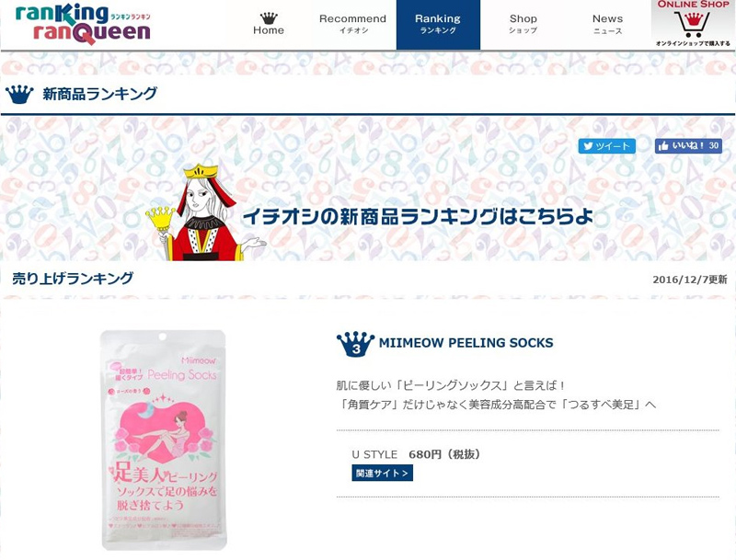Click the yellow crown held by queen
The height and width of the screenshot is (560, 736).
pos(160,217)
